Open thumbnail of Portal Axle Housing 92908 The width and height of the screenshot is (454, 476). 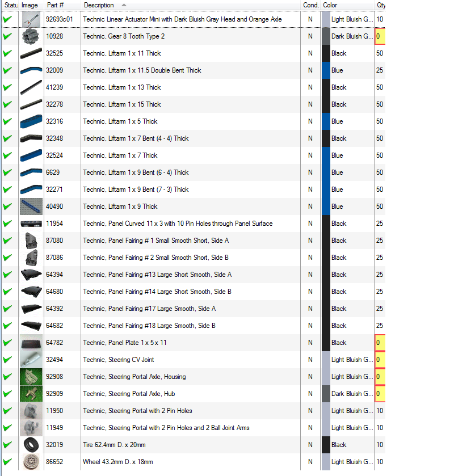(31, 377)
